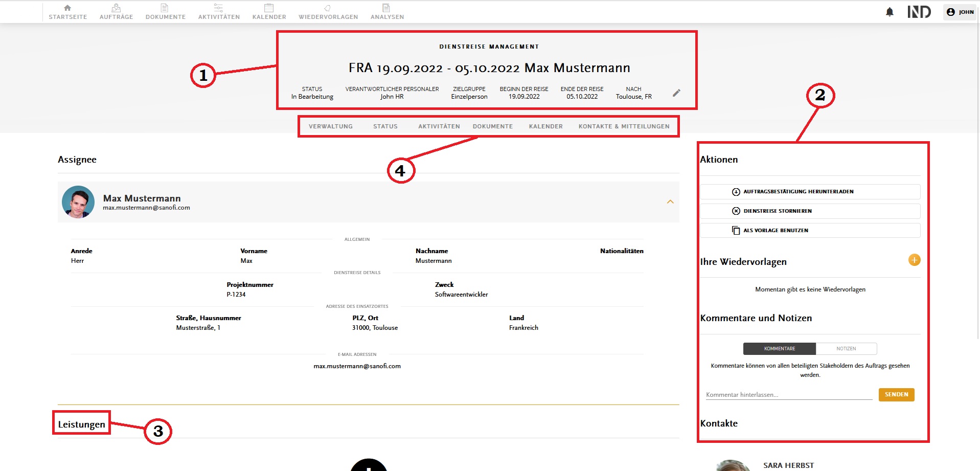
Task: Click project number P-1234
Action: pyautogui.click(x=236, y=295)
